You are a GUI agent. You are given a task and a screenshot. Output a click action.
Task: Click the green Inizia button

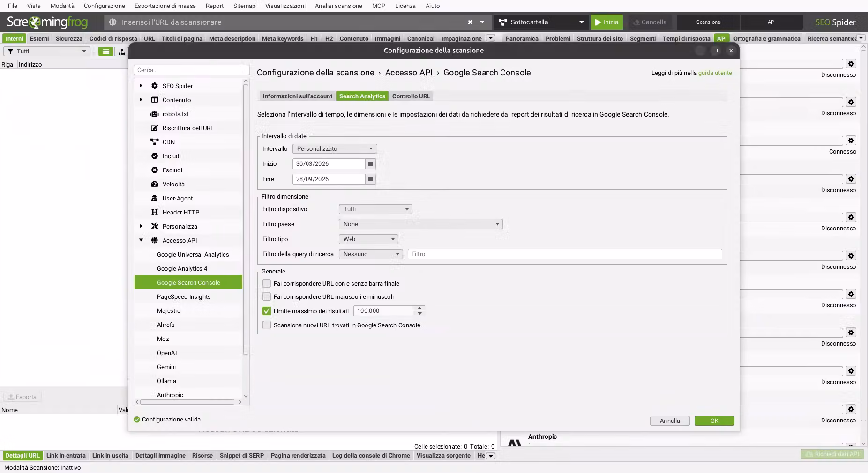(607, 22)
